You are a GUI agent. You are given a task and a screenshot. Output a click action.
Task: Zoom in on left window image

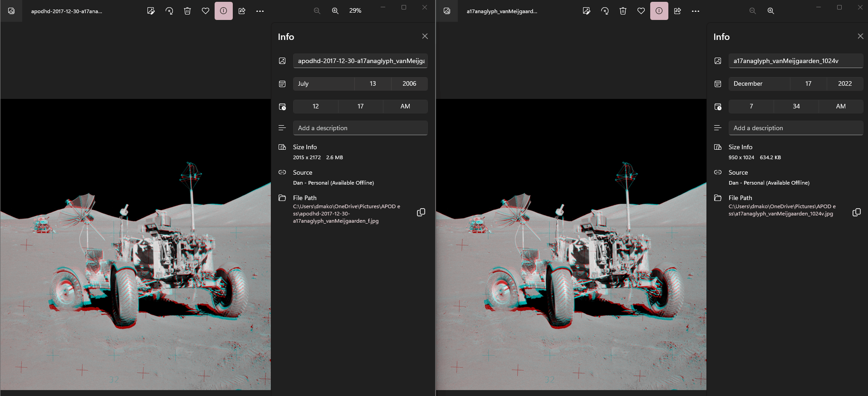coord(335,11)
